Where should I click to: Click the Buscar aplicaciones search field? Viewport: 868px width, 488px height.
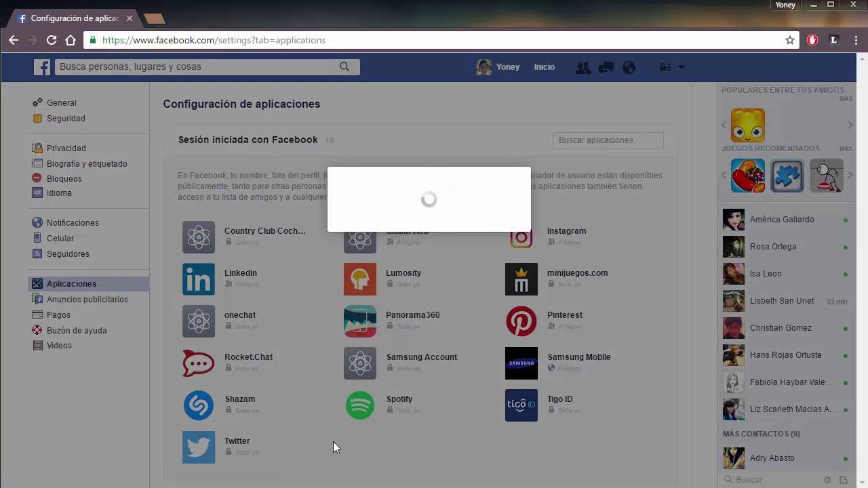tap(608, 140)
